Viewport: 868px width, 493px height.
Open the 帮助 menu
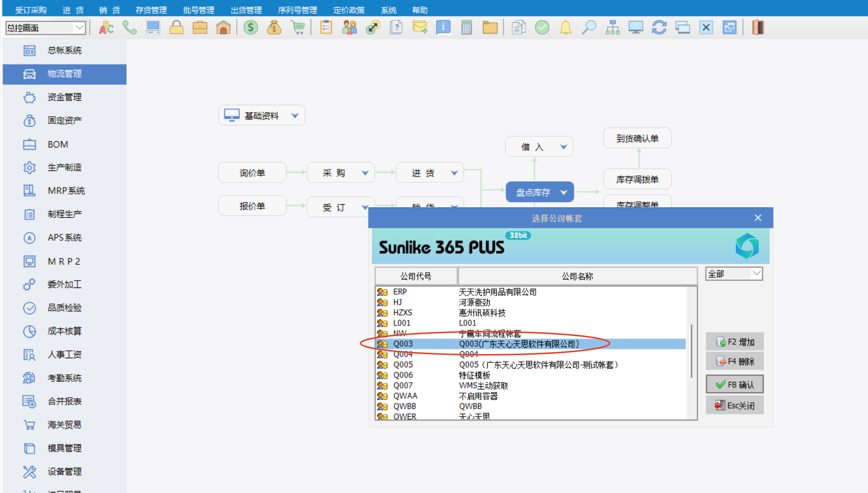tap(420, 10)
